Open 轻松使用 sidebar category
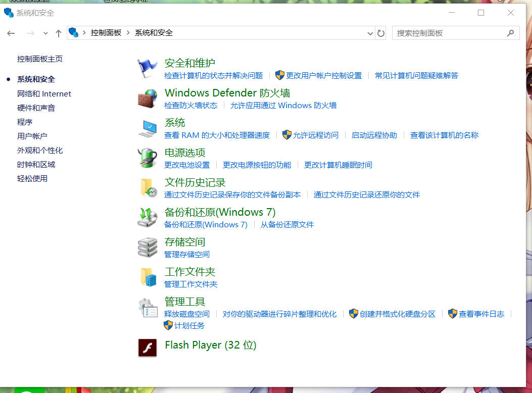Image resolution: width=532 pixels, height=393 pixels. click(32, 179)
